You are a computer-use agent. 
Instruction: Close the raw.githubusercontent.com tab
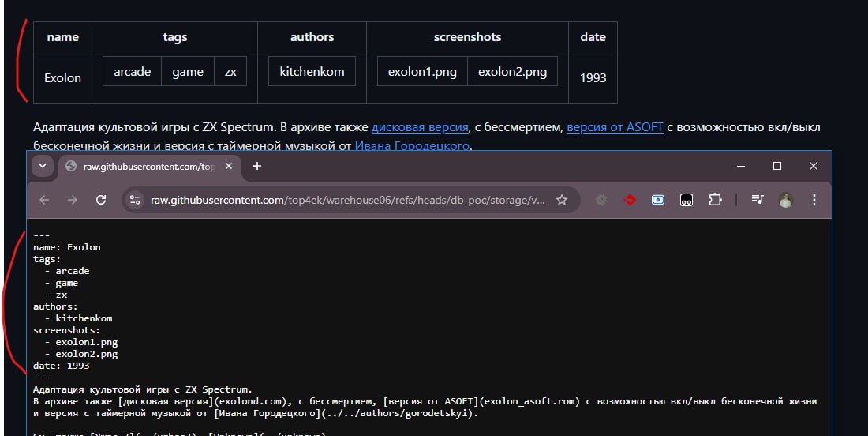coord(230,166)
